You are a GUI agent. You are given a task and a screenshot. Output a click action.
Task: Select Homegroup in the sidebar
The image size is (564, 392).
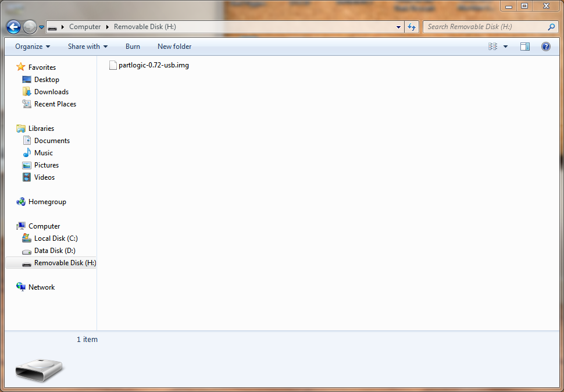[47, 202]
